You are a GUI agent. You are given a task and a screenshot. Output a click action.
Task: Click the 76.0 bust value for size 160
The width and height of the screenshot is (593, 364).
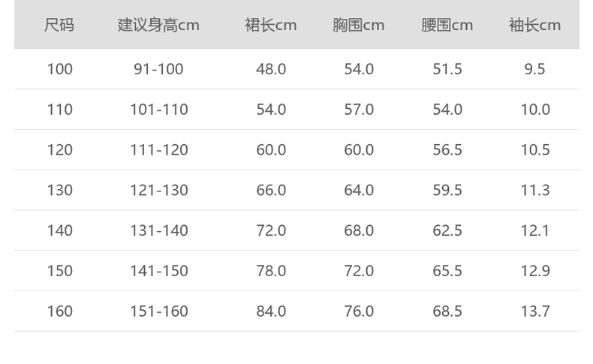pos(359,311)
